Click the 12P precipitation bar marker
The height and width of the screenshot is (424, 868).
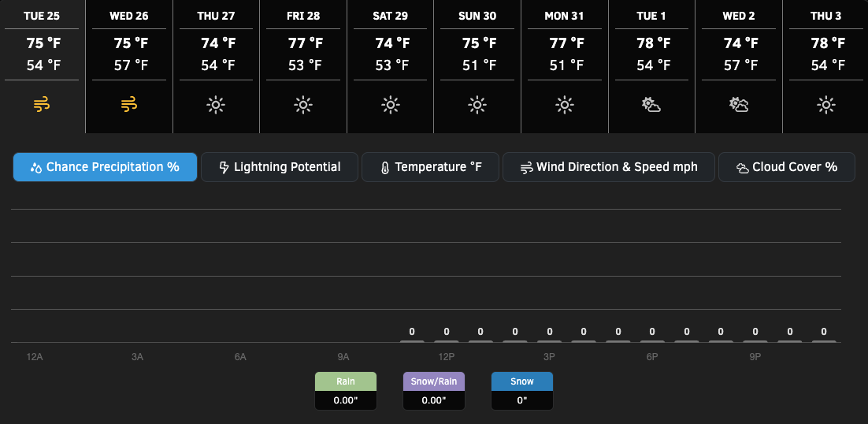446,341
